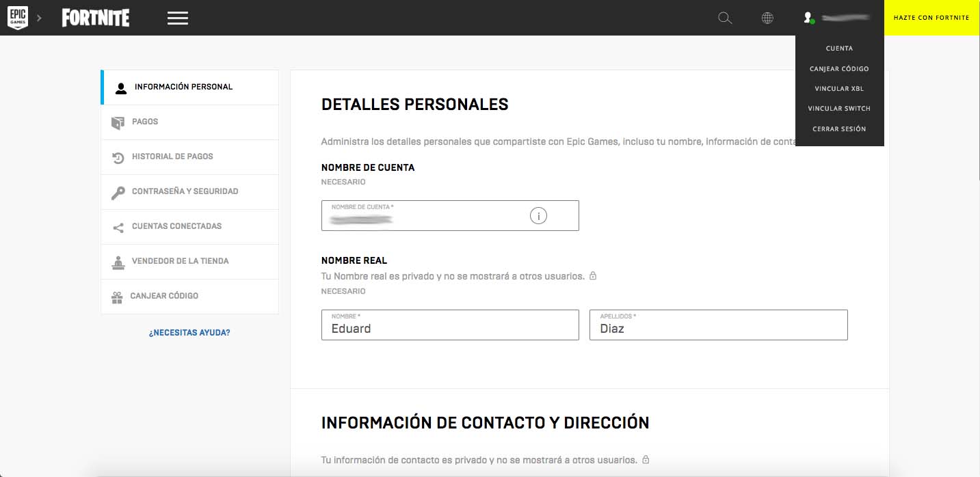This screenshot has width=980, height=477.
Task: Click the Hazte con Fortnite button
Action: coord(931,18)
